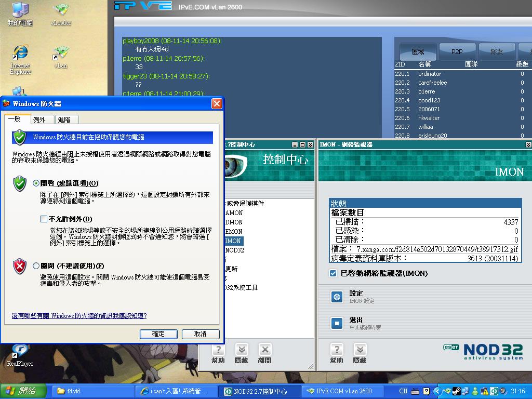Collapse Control Center window via title arrow
Image resolution: width=532 pixels, height=399 pixels.
coord(311,144)
